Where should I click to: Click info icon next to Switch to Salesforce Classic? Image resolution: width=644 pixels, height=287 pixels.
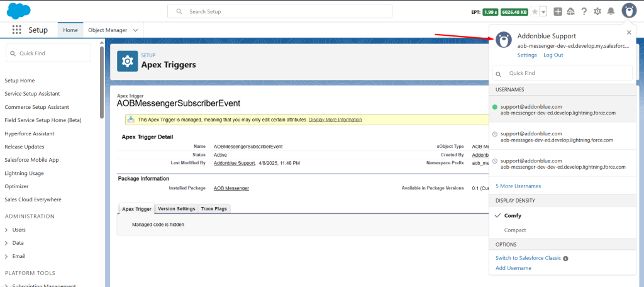pos(565,259)
